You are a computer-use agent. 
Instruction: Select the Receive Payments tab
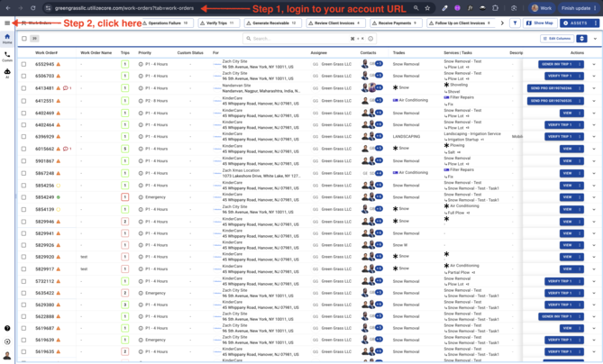tap(396, 23)
